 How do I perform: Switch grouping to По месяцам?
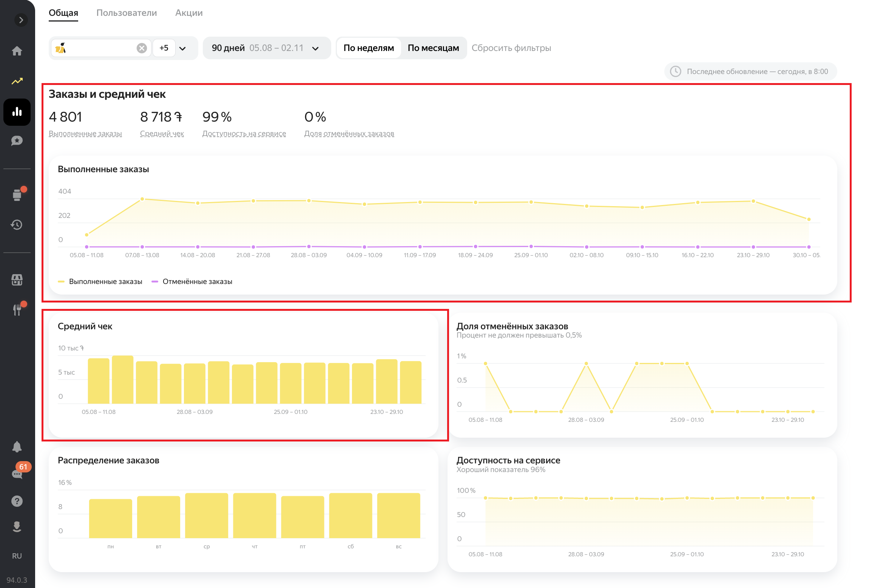click(x=433, y=48)
